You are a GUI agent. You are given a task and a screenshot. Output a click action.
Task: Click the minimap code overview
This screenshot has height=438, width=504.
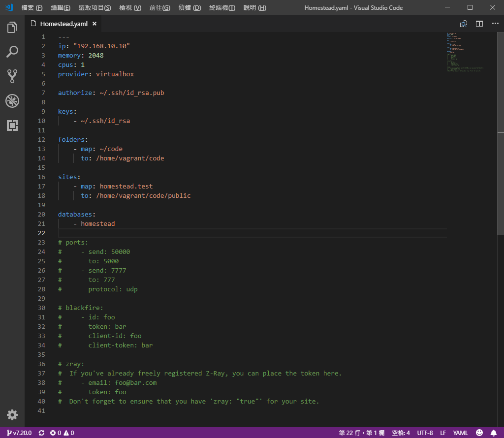(x=465, y=52)
